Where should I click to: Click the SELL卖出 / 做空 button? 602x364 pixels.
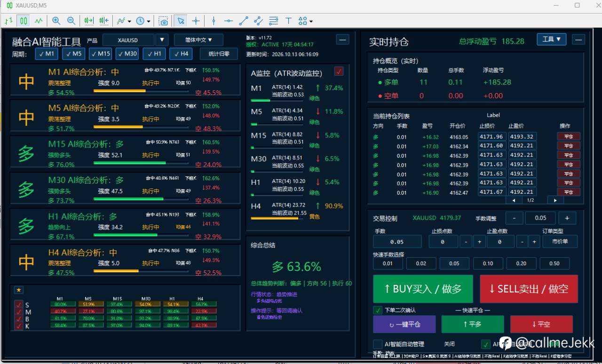(529, 289)
